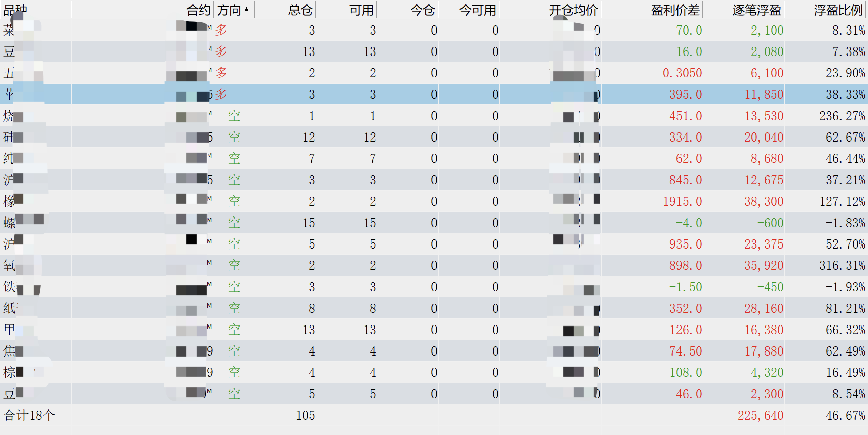
Task: Click the 236.27% floating profit ratio cell
Action: tap(842, 116)
